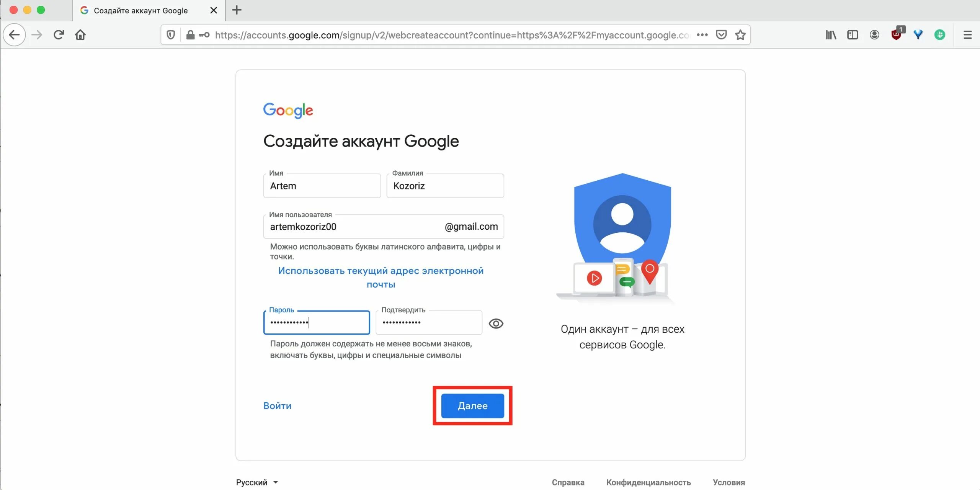Focus the Пароль password field

click(x=317, y=323)
